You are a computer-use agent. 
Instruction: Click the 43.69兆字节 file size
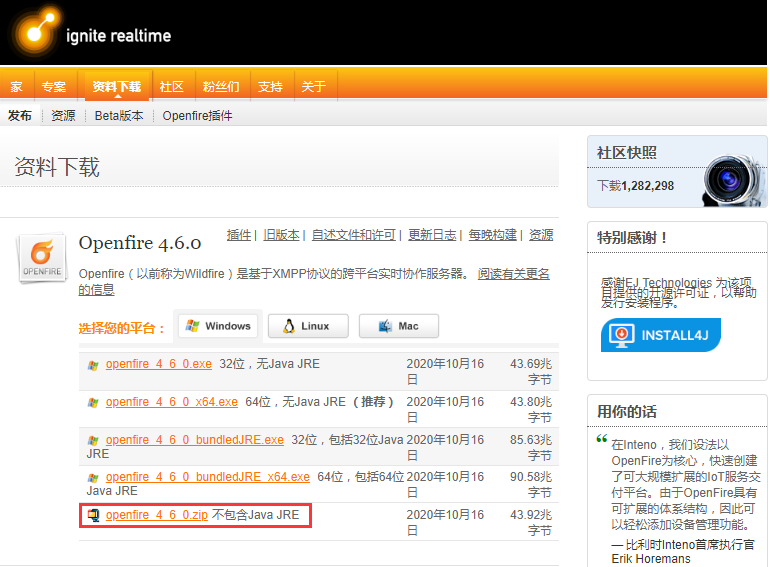coord(531,371)
